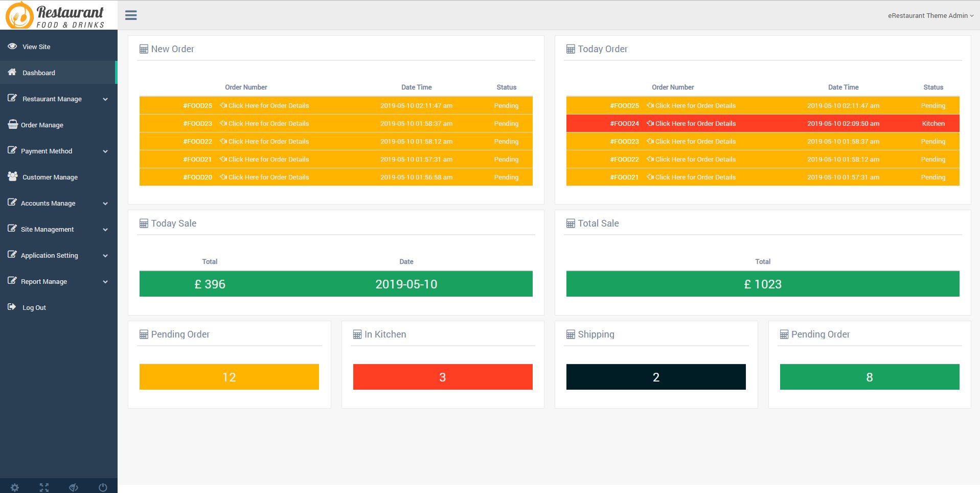Click the Log Out arrow icon
980x493 pixels.
[12, 307]
